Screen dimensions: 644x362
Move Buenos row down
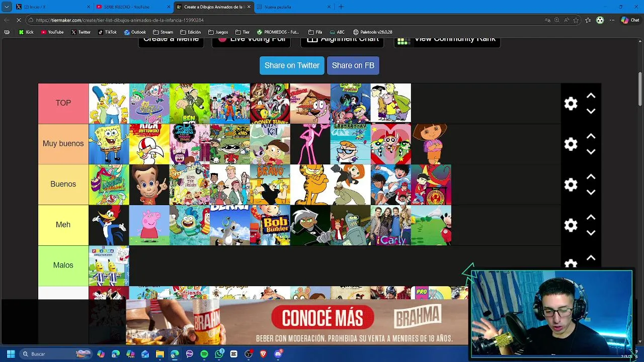tap(591, 193)
